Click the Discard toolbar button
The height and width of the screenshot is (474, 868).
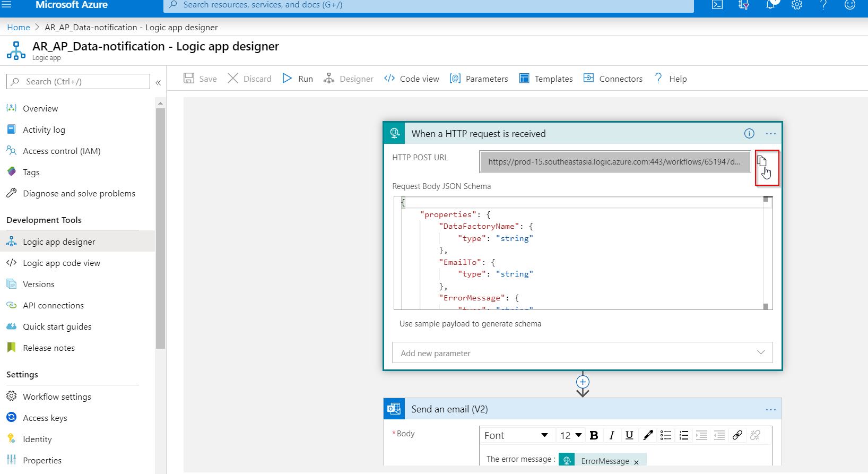coord(249,79)
